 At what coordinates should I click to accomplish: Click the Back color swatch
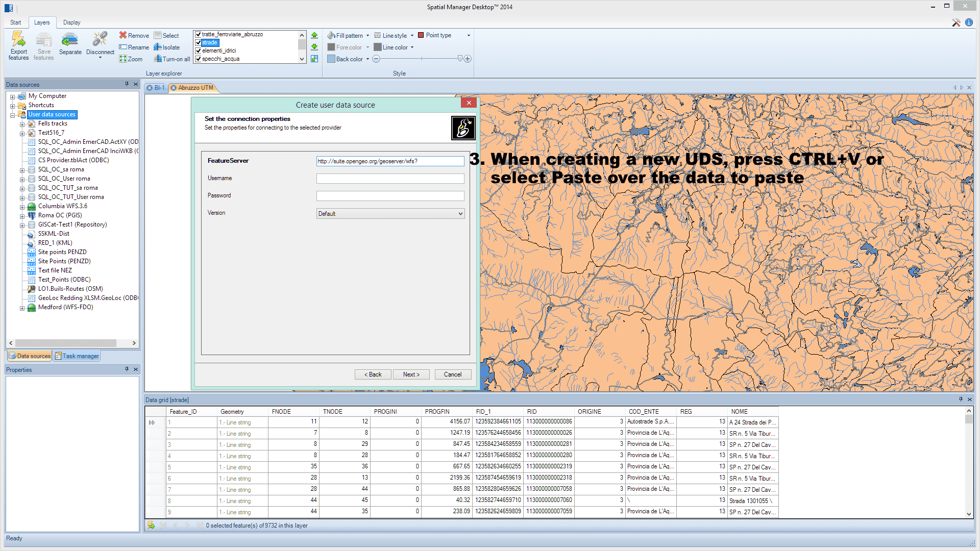coord(331,59)
